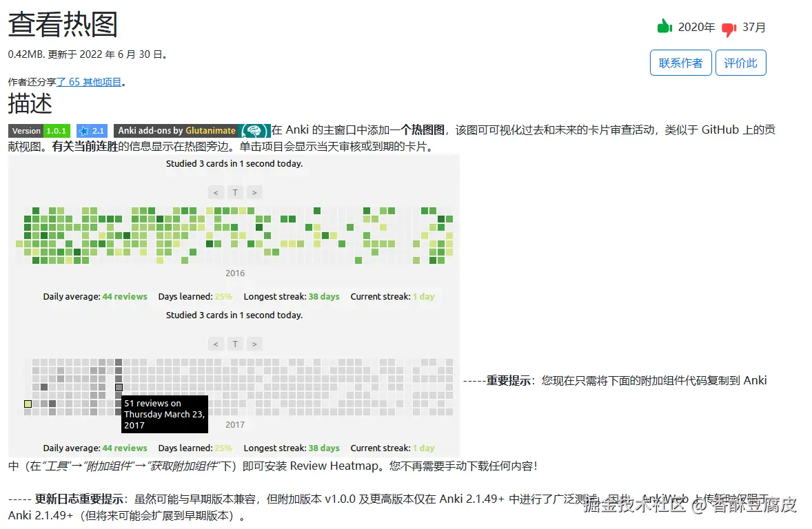Click the yellow-highlighted day cell in 2017 heatmap

[28, 404]
